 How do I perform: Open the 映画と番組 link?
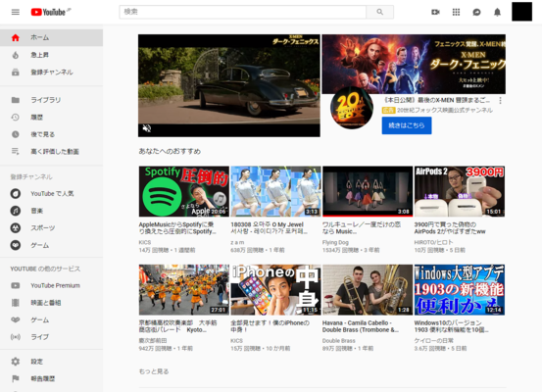pyautogui.click(x=51, y=303)
